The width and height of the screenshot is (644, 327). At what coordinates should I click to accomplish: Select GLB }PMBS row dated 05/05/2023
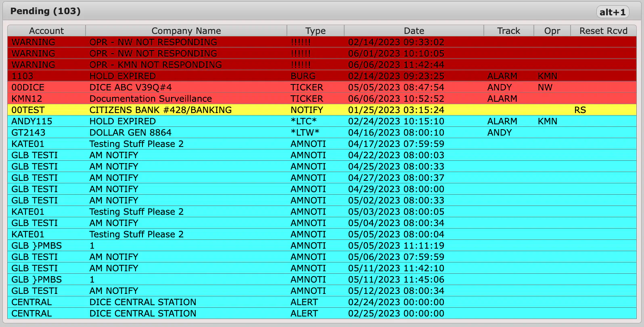click(322, 245)
